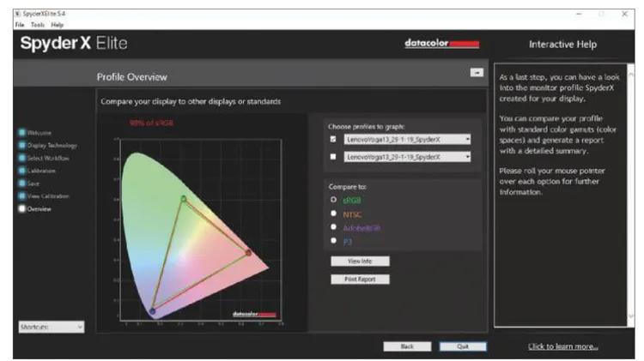Screen dimensions: 644x361
Task: Click the Overview step icon
Action: point(22,209)
